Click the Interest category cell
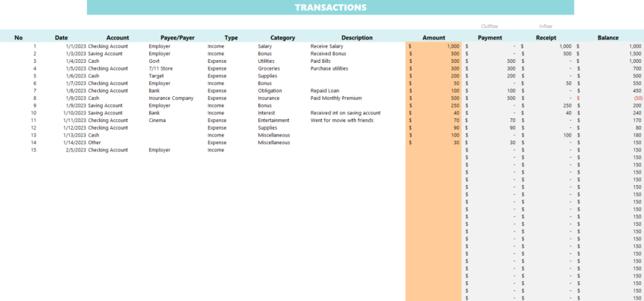Image resolution: width=644 pixels, height=301 pixels. (x=266, y=113)
